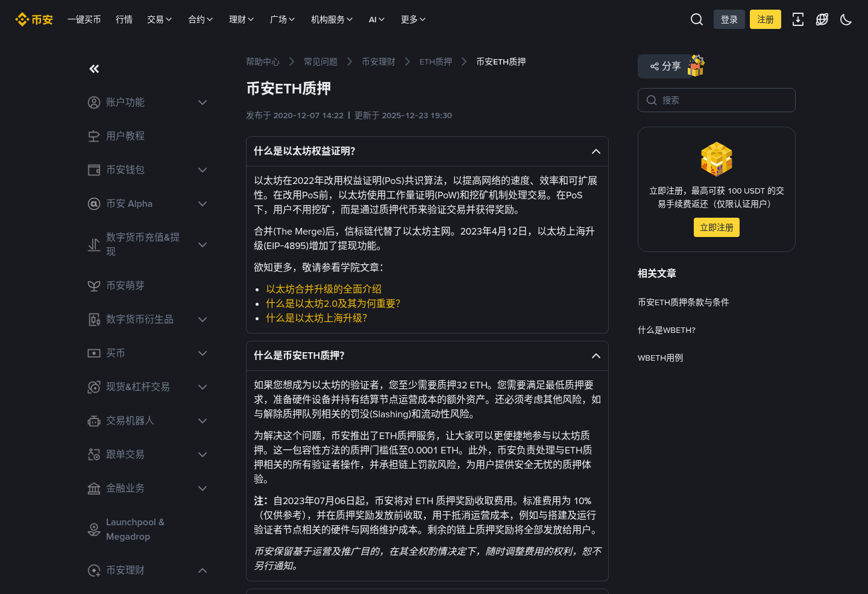This screenshot has height=594, width=868.
Task: Expand 现货&杠杆交易 sidebar chevron
Action: 203,387
